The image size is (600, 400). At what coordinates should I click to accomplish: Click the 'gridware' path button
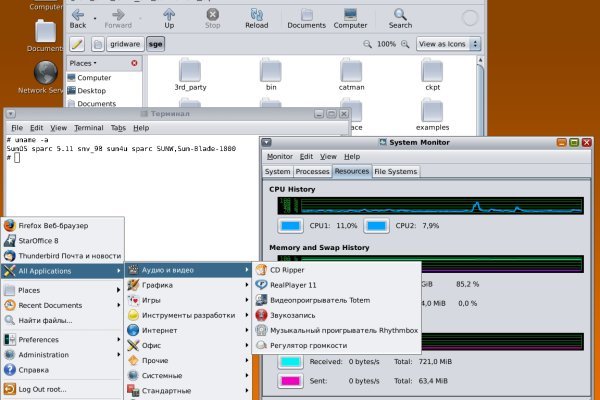click(124, 45)
